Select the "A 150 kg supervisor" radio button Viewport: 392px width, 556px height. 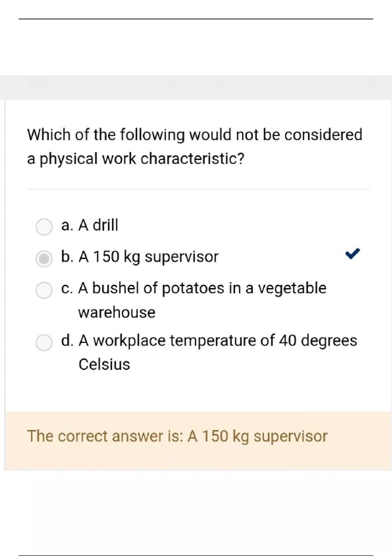point(44,259)
